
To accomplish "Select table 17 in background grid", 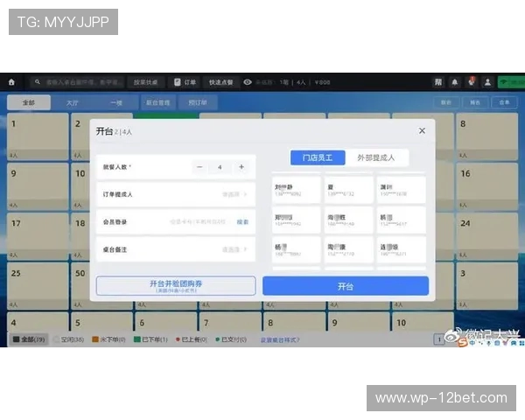I will tap(38, 236).
